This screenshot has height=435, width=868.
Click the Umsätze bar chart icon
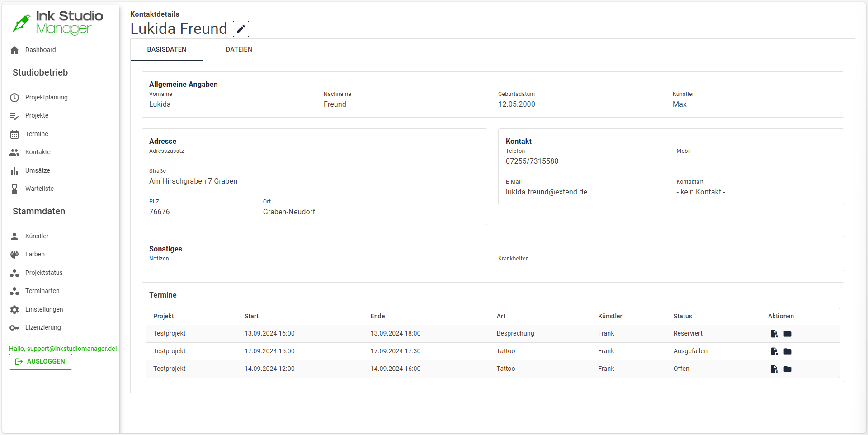14,171
